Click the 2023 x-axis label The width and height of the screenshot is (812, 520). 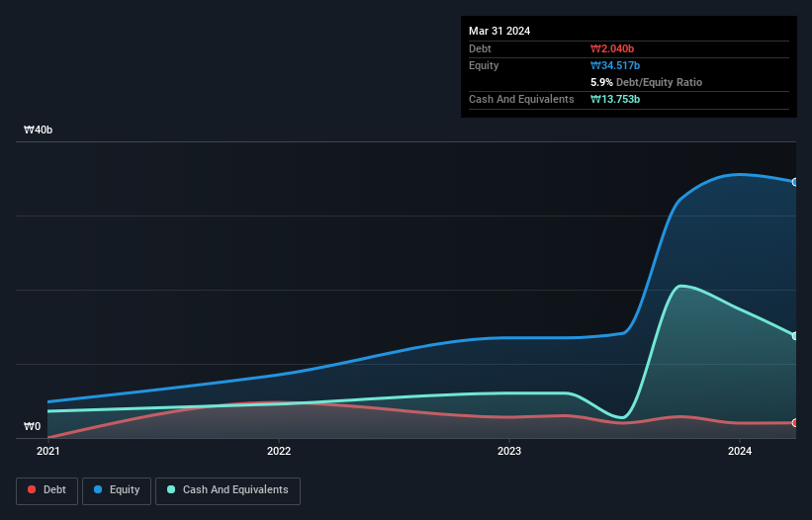point(509,451)
